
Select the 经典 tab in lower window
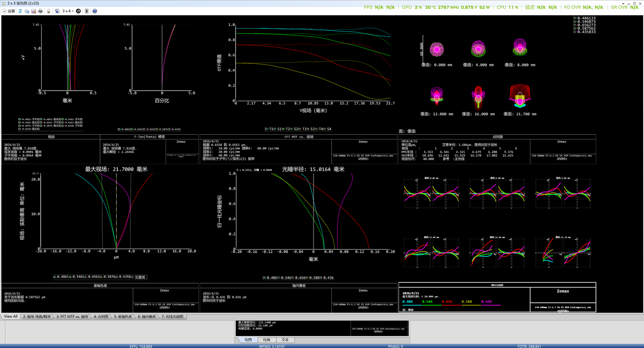(x=267, y=340)
